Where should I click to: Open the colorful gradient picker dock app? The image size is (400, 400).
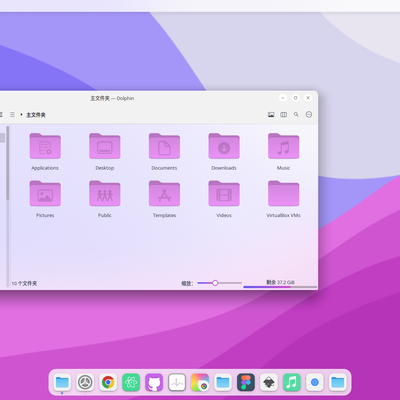pyautogui.click(x=200, y=382)
